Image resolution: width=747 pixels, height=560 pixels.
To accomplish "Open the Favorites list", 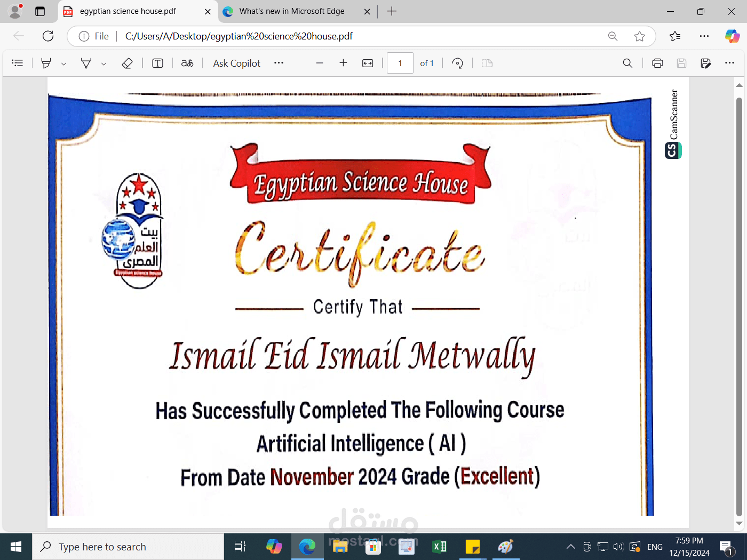I will [675, 36].
